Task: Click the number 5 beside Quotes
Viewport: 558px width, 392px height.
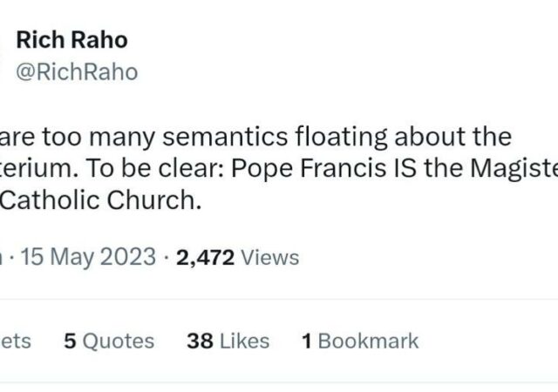Action: tap(69, 341)
